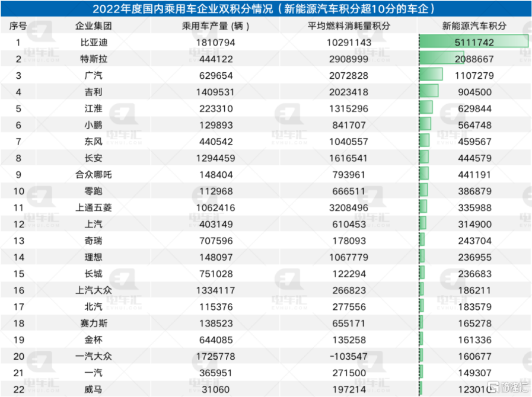Viewport: 532px width, 397px height.
Task: Select the 序号 column header
Action: [18, 25]
